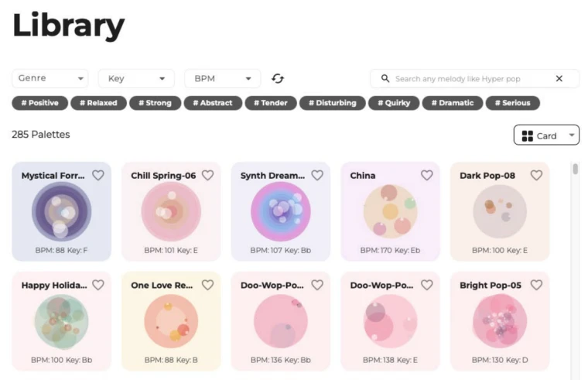Screen dimensions: 588x380
Task: Heart the Dark Pop-08 palette
Action: (x=536, y=176)
